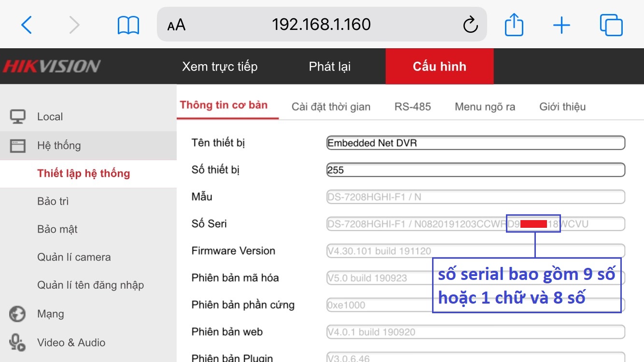Open Quản lí tên đăng nhập item
Screen dimensions: 644x362
[90, 285]
